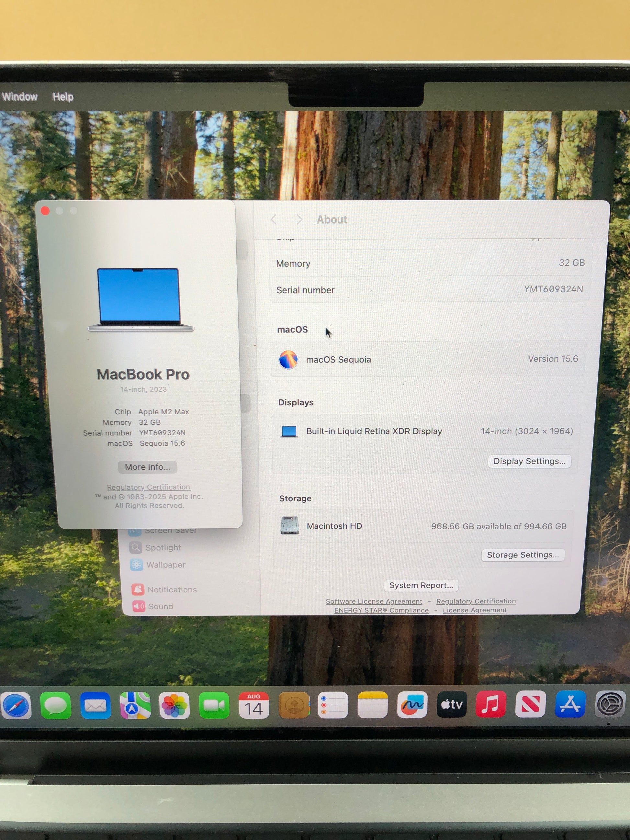This screenshot has width=630, height=840.
Task: Open the Help menu
Action: 63,97
